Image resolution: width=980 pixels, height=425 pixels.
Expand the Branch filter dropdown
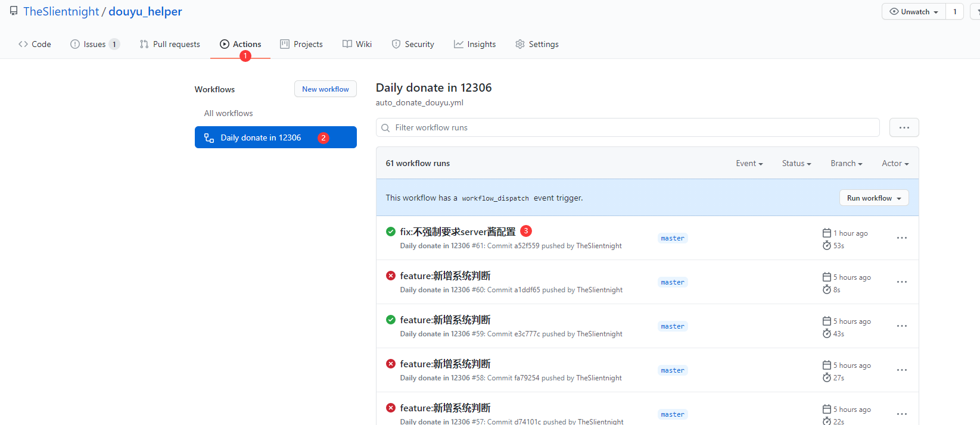coord(847,163)
